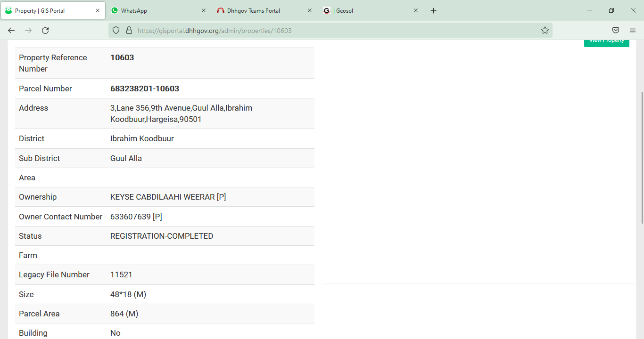Click the Legacy File Number label
The image size is (644, 339).
[54, 274]
